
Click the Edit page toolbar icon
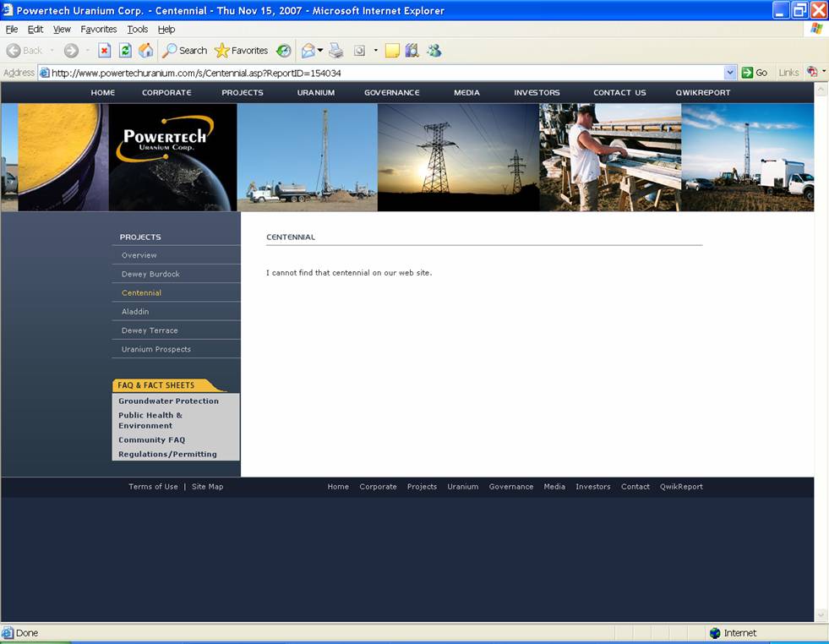[x=359, y=51]
